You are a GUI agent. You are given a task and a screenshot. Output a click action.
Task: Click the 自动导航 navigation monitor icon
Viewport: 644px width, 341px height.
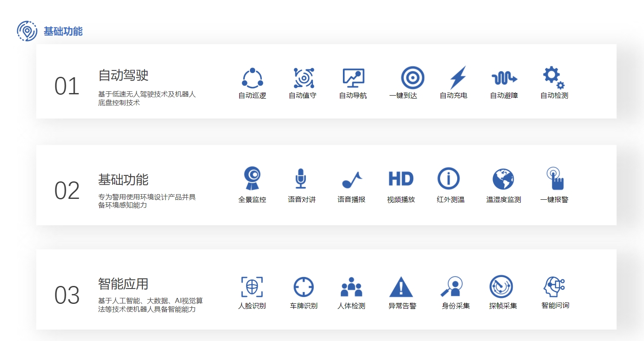(x=354, y=78)
